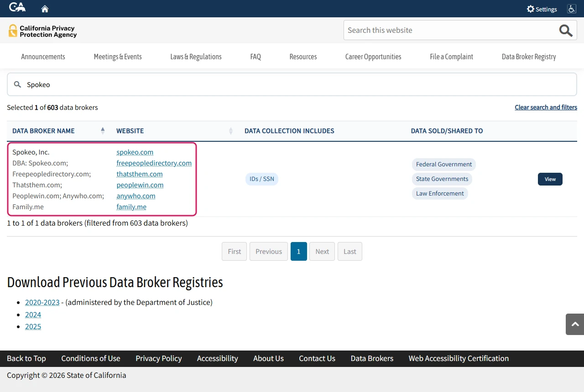This screenshot has height=392, width=584.
Task: Click California Privacy Protection Agency logo
Action: [42, 31]
